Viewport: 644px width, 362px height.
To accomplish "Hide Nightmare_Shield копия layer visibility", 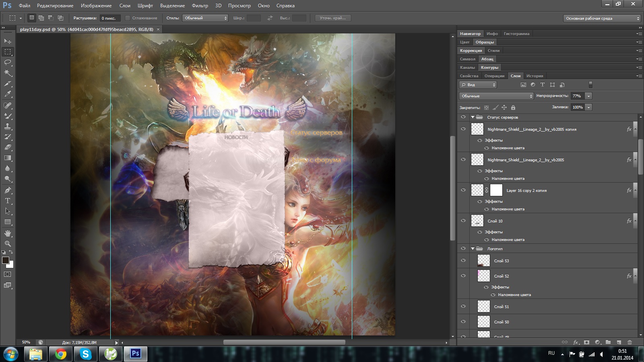I will (x=463, y=129).
